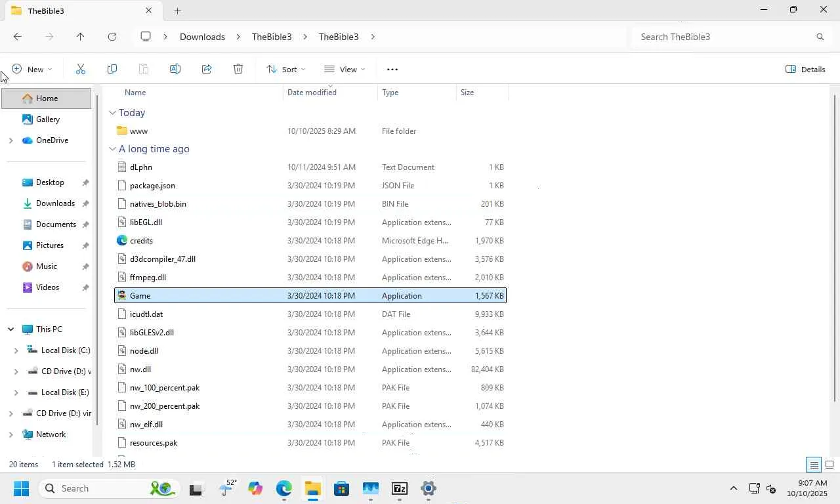The width and height of the screenshot is (840, 504).
Task: Select the www folder
Action: point(310,131)
